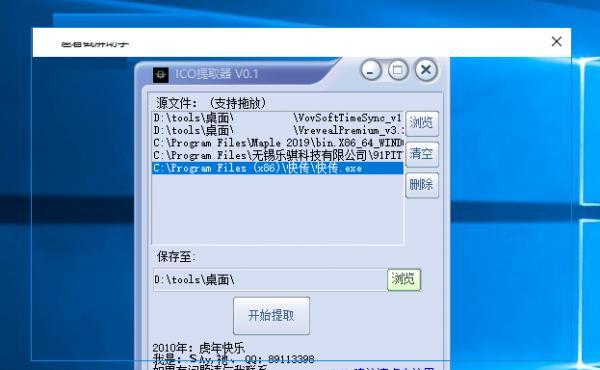
Task: Click the green 浏览 button for save path
Action: (x=404, y=279)
